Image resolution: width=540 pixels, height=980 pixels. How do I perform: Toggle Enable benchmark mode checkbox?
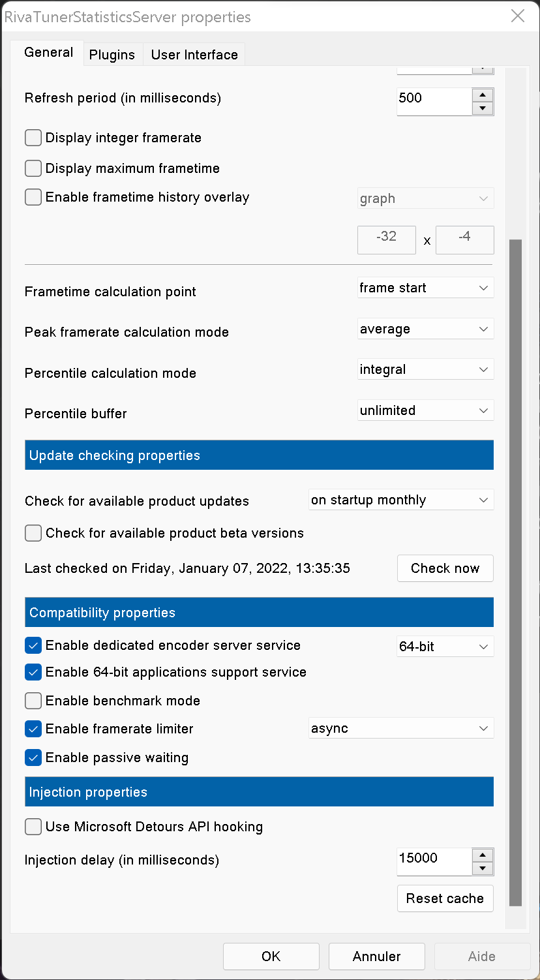33,701
